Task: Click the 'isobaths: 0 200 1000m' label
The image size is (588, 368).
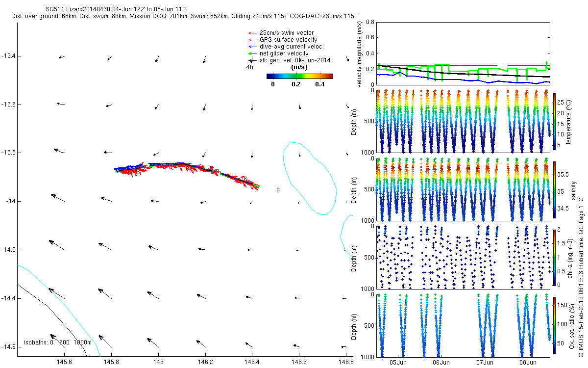Action: (58, 342)
